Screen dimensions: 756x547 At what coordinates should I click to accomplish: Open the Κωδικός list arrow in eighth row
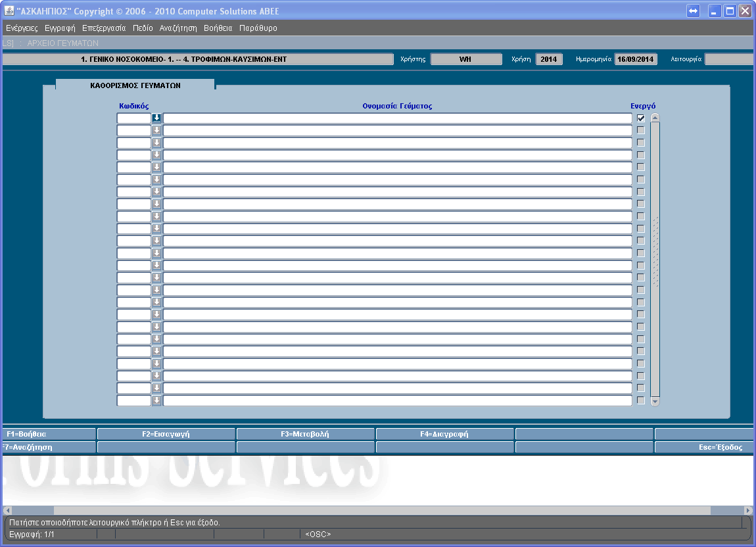[x=156, y=204]
